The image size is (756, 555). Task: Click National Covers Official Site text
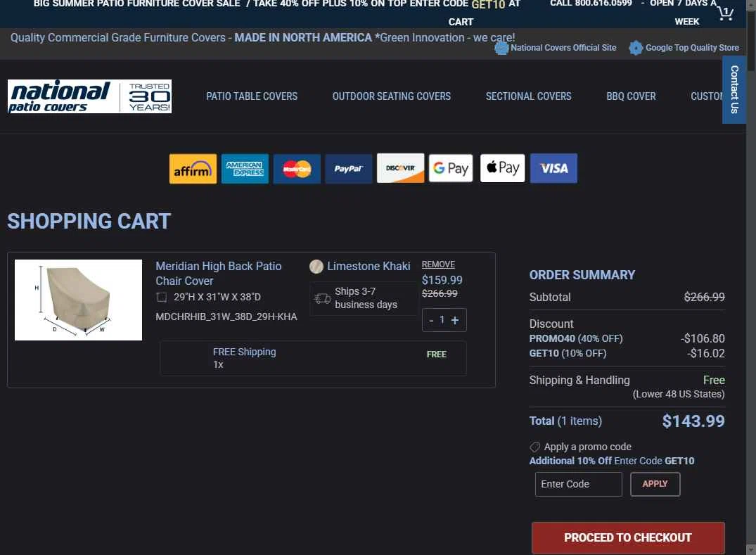(563, 48)
